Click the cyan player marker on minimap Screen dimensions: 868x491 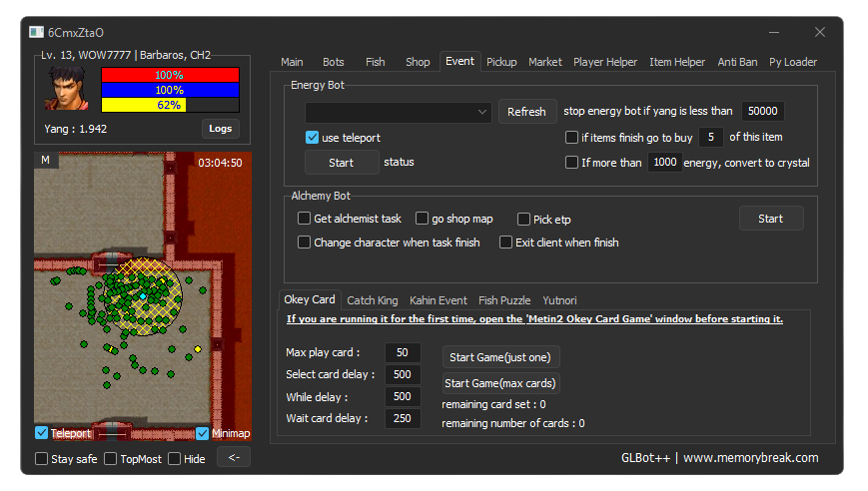[143, 297]
